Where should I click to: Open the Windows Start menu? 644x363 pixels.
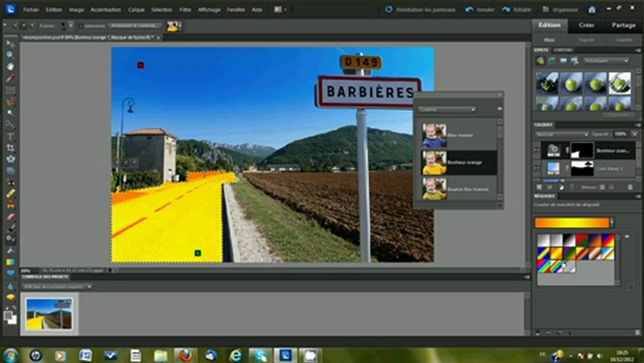[10, 355]
